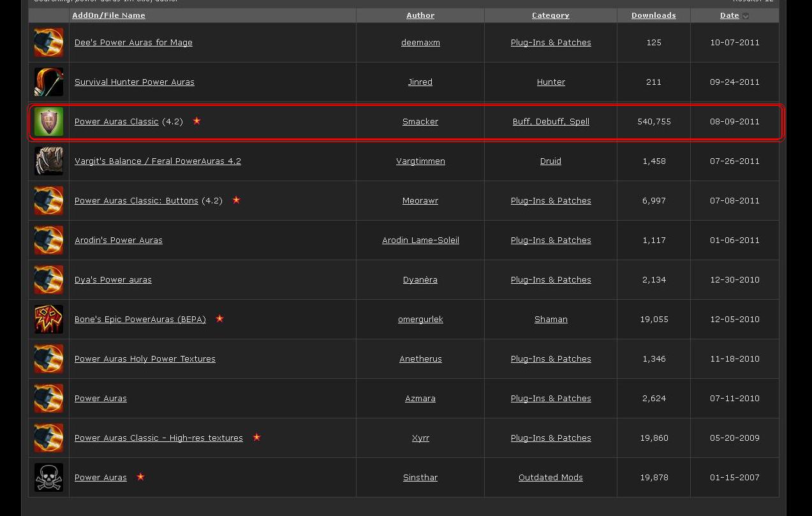The height and width of the screenshot is (516, 812).
Task: Select the 01-15-2007 date cell
Action: click(x=735, y=478)
